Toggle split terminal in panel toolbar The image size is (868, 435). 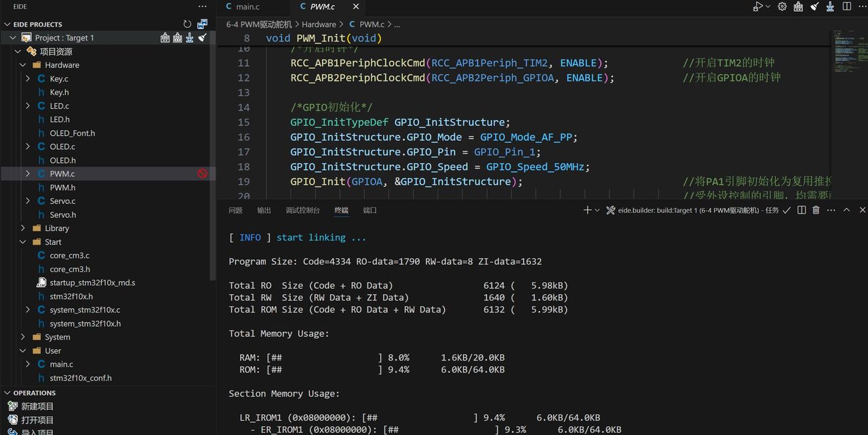(802, 210)
